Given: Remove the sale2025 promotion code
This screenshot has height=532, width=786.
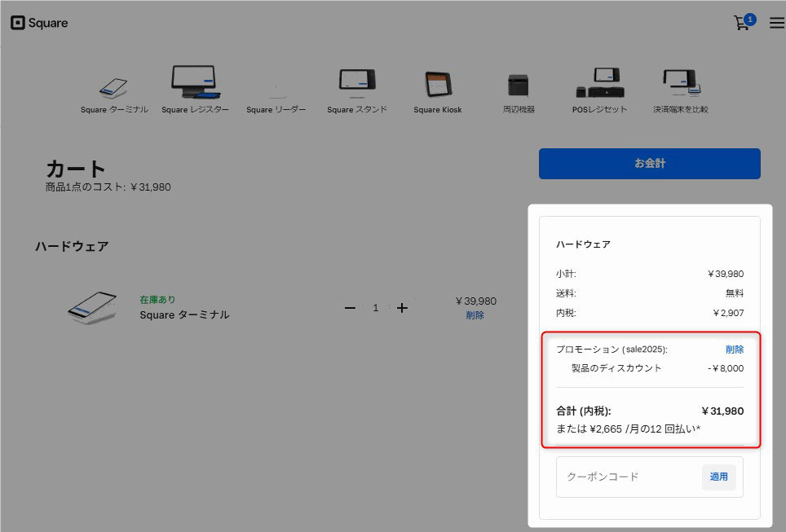Looking at the screenshot, I should click(734, 349).
